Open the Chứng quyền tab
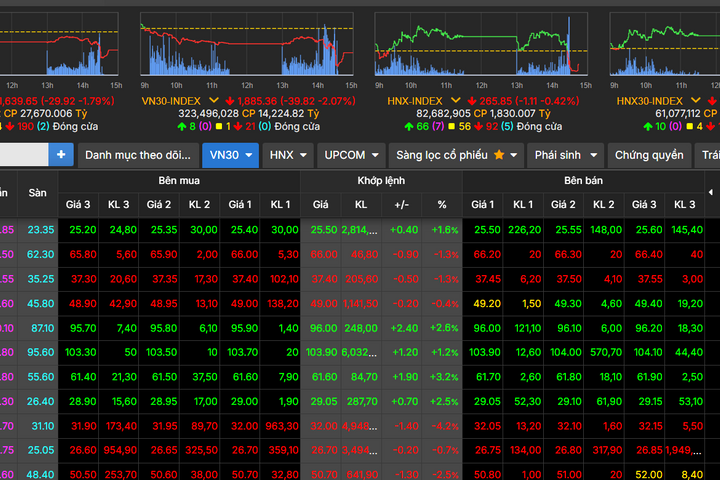Image resolution: width=720 pixels, height=480 pixels. coord(649,155)
